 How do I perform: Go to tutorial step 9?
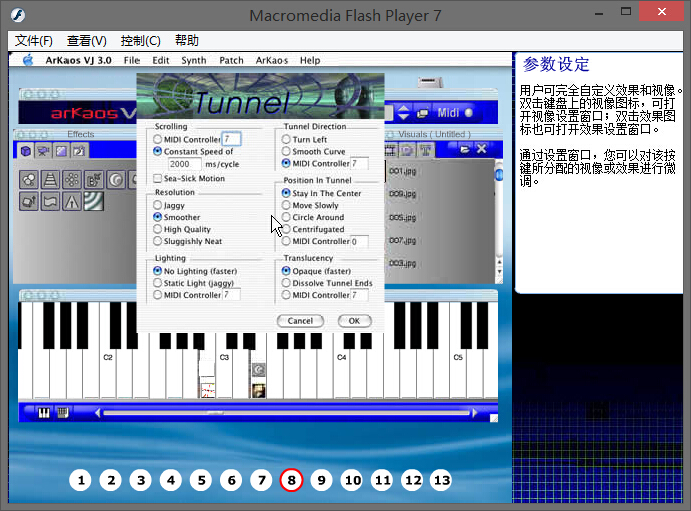click(x=321, y=480)
